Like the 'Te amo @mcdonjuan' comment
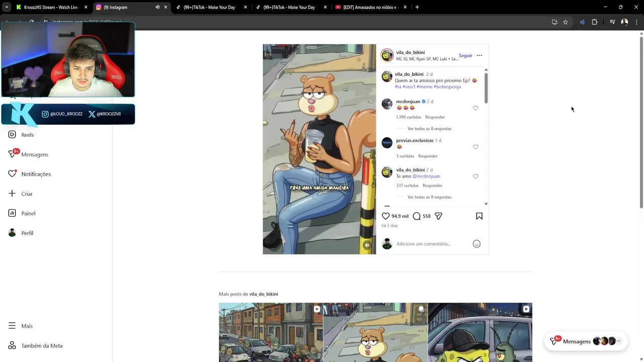The image size is (644, 362). point(475,176)
